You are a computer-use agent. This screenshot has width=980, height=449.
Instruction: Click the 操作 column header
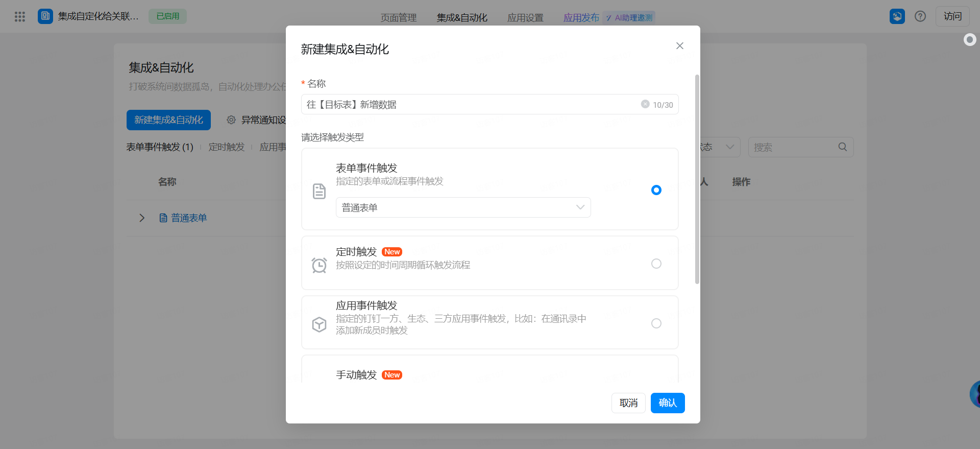coord(741,182)
